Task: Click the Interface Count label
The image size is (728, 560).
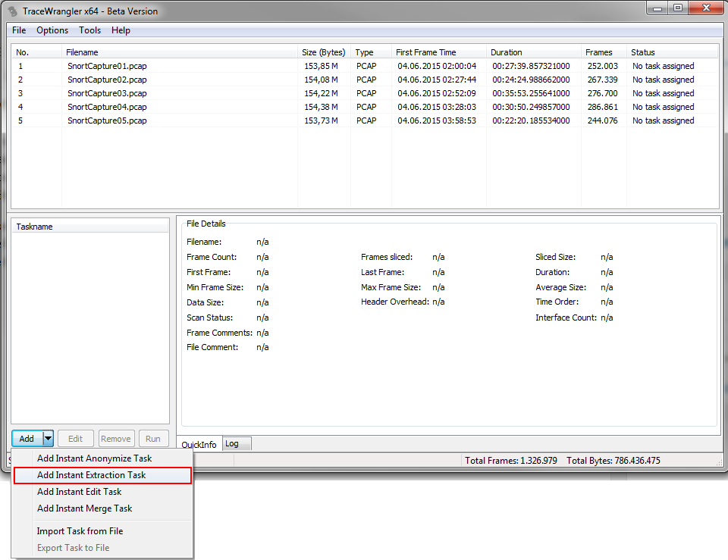Action: coord(566,318)
